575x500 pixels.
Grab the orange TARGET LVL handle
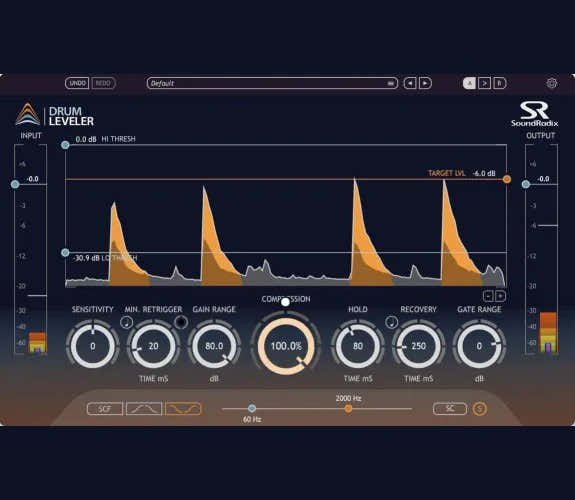(x=507, y=179)
